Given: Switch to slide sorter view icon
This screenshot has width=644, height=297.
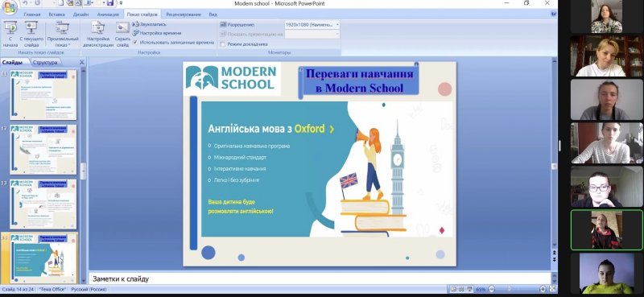Looking at the screenshot, I should click(461, 289).
